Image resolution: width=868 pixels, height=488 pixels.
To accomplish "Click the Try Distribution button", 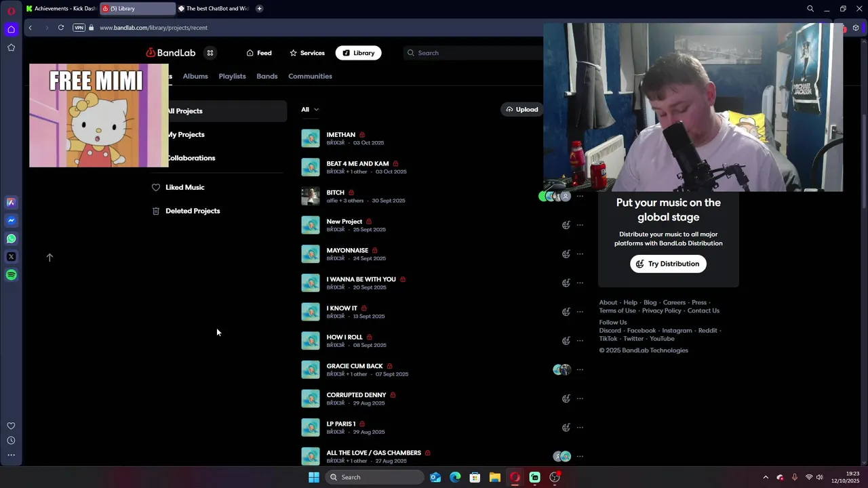I will pos(668,264).
